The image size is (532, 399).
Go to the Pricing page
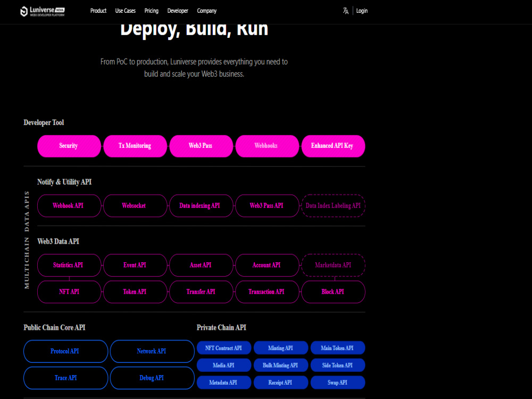click(x=151, y=11)
